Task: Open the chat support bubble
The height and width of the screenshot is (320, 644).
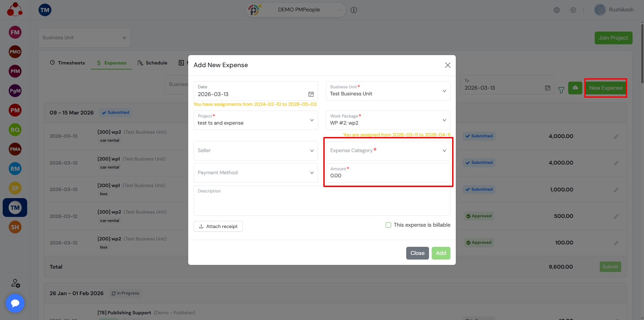Action: (x=15, y=303)
